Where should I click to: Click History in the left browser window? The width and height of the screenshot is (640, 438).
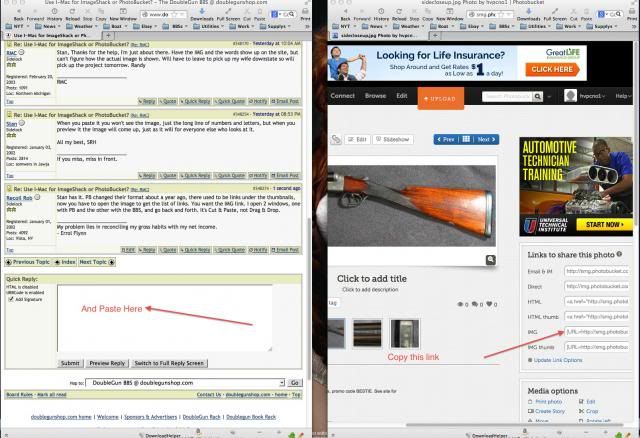point(54,15)
